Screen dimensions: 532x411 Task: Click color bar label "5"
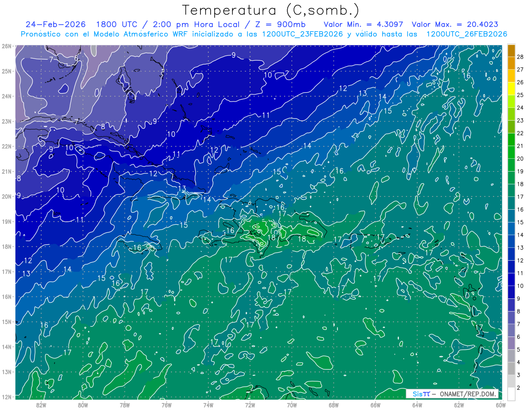click(519, 350)
